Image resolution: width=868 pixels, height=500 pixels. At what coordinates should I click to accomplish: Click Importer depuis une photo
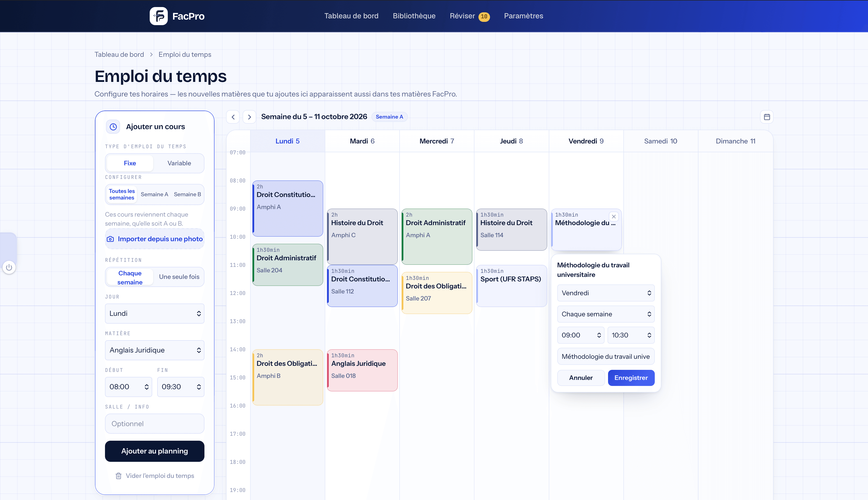tap(154, 239)
